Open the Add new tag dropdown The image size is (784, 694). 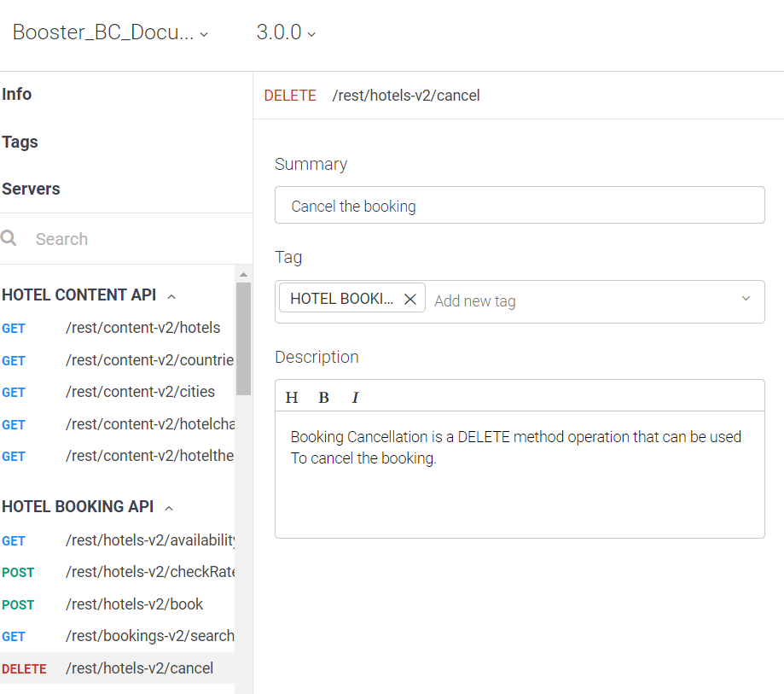tap(745, 301)
